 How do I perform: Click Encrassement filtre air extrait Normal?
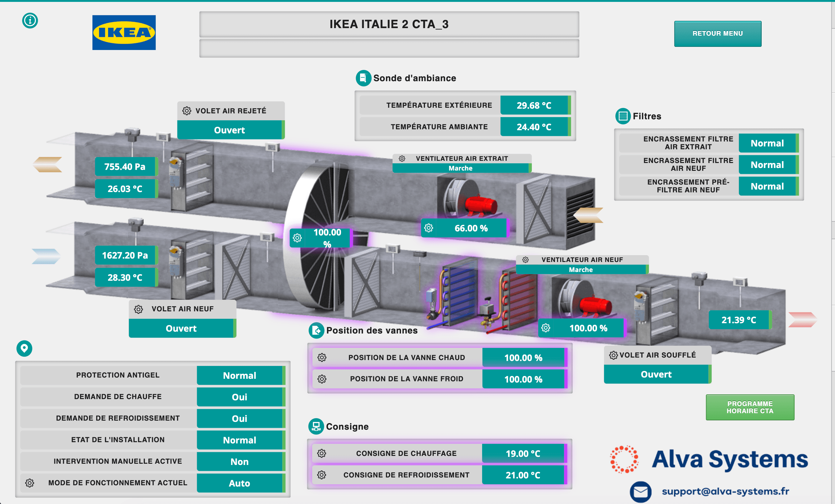[768, 143]
